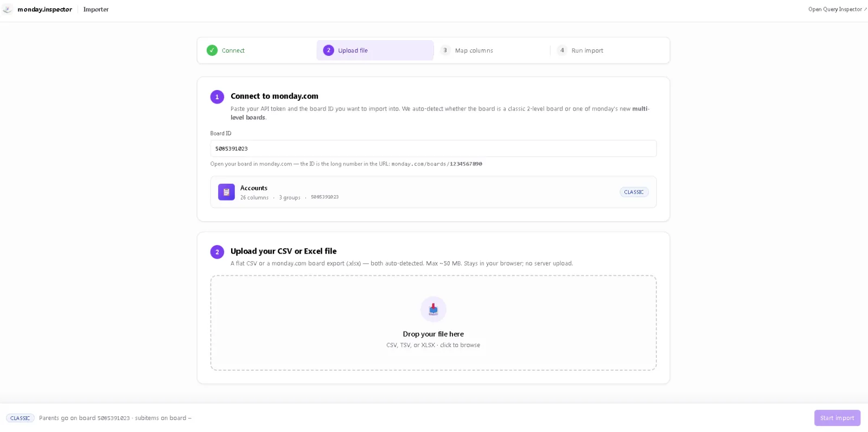This screenshot has height=432, width=868.
Task: Click the flat CSV description text
Action: point(401,263)
